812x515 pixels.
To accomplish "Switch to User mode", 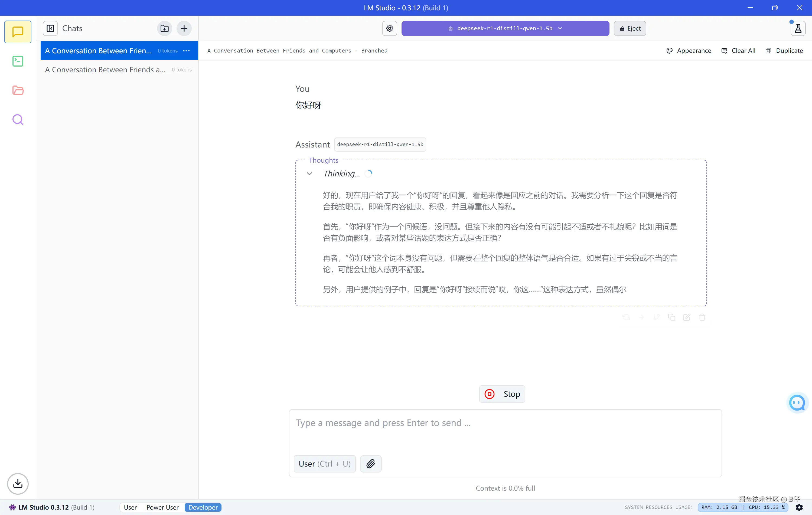I will [130, 507].
